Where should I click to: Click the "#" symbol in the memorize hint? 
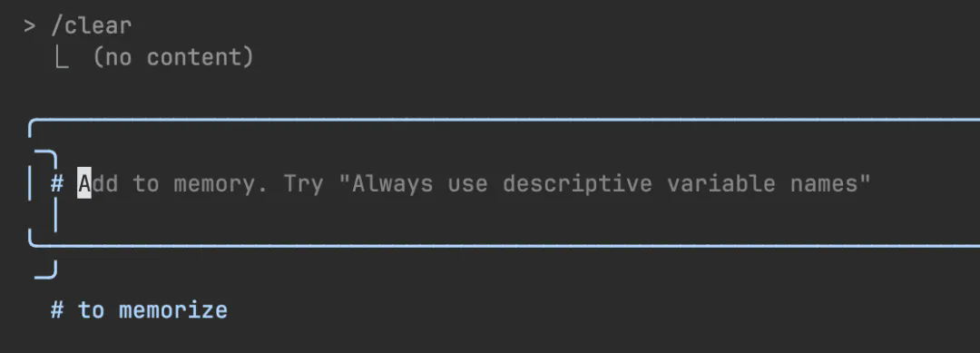(x=57, y=309)
